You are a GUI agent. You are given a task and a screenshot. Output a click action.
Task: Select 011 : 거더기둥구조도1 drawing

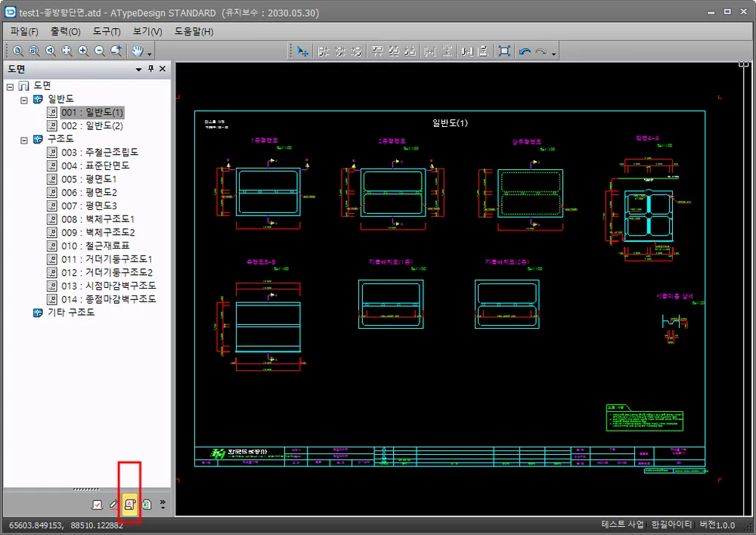point(107,259)
